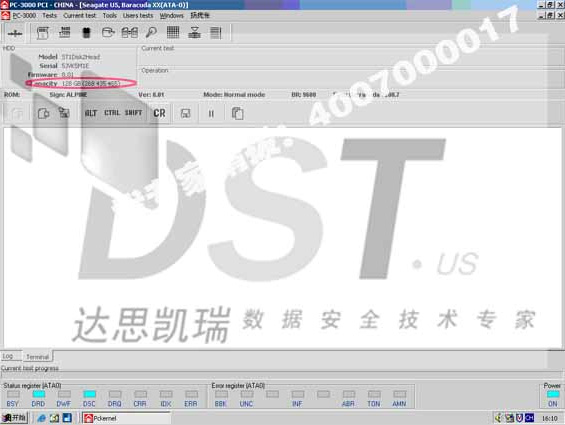Open the PC-3000 menu
This screenshot has width=565, height=425.
point(24,16)
